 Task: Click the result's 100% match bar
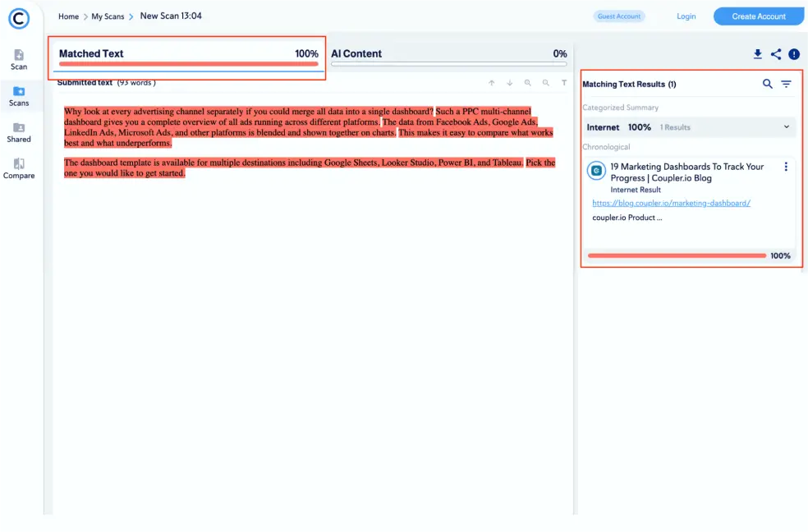[x=677, y=256]
